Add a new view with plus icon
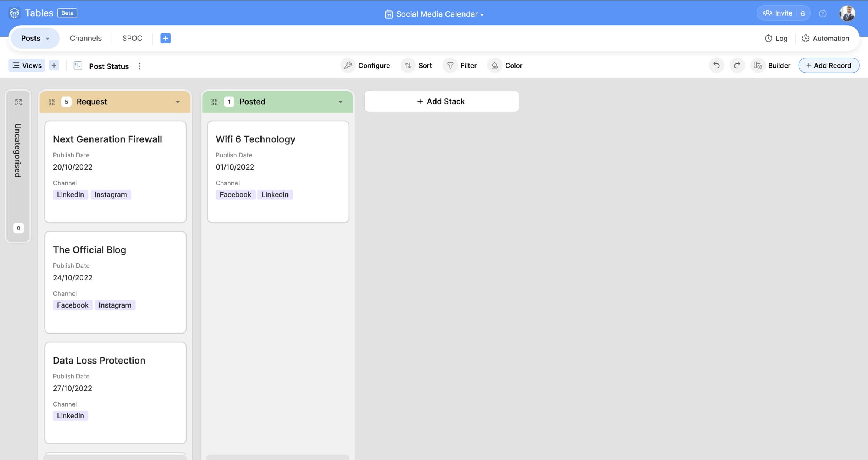The height and width of the screenshot is (460, 868). [54, 65]
